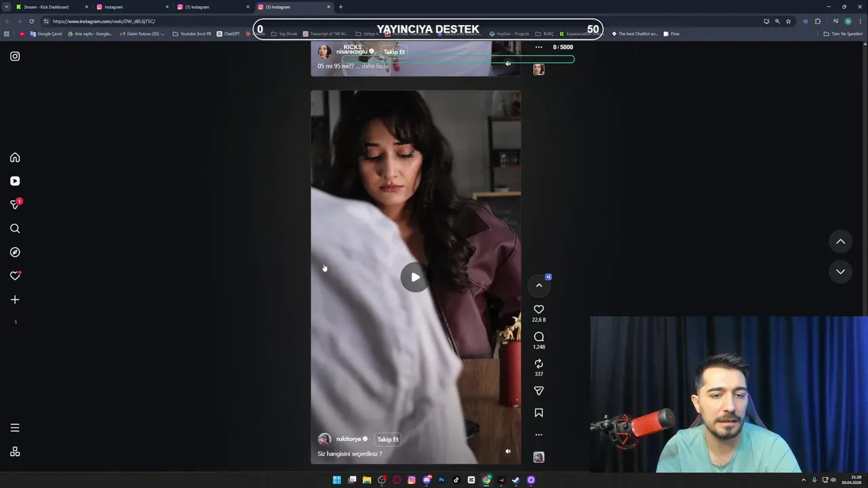The image size is (868, 488).
Task: Play the paused reel video
Action: tap(415, 277)
